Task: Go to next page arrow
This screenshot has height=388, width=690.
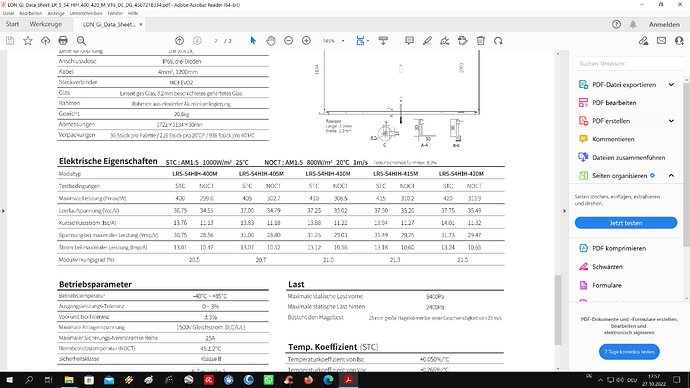Action: pyautogui.click(x=197, y=41)
